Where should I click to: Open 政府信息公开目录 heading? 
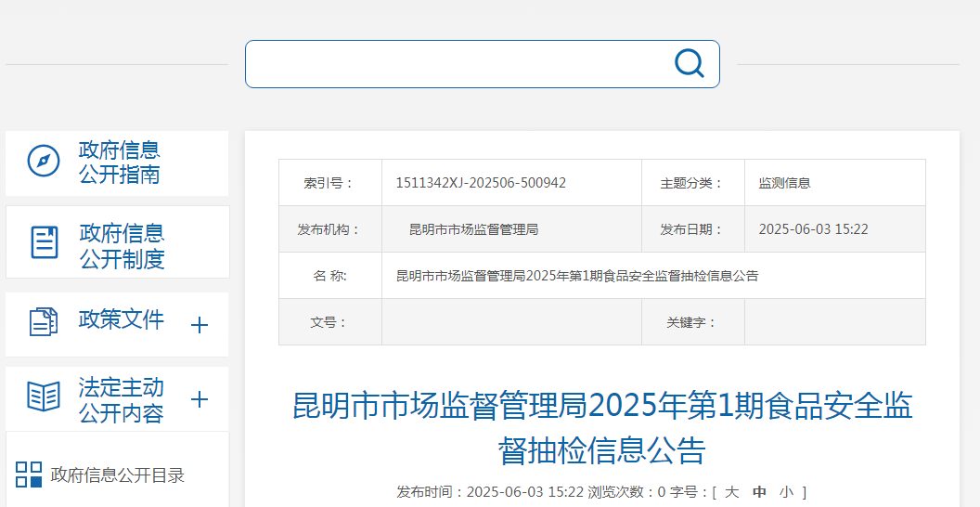118,475
